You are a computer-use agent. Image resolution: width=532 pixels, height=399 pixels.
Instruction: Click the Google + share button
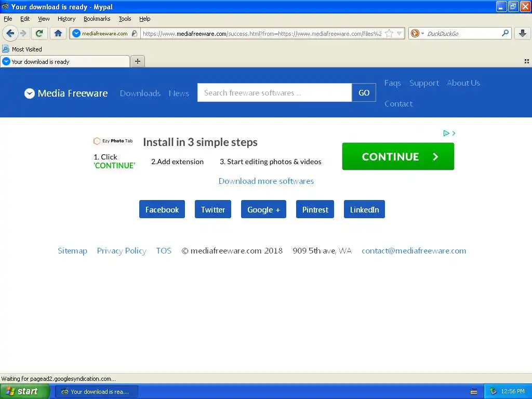[263, 209]
